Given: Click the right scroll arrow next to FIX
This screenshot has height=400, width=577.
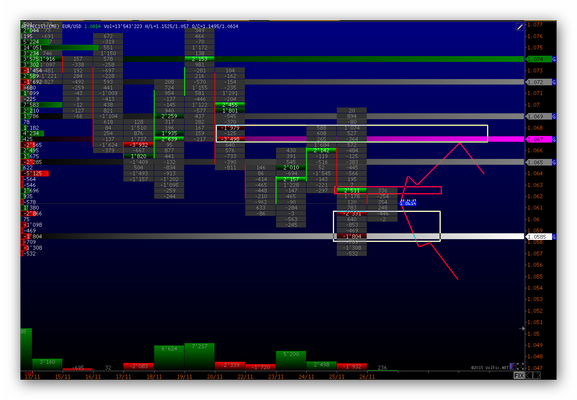Looking at the screenshot, I should pos(537,375).
